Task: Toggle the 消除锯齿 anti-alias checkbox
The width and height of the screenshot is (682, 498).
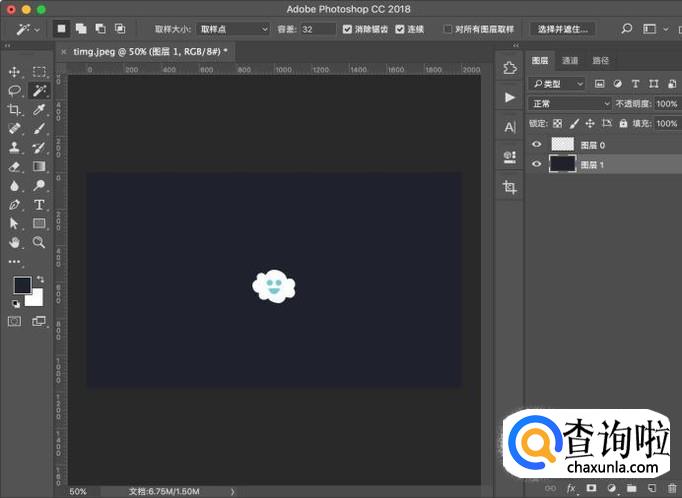Action: pyautogui.click(x=347, y=29)
